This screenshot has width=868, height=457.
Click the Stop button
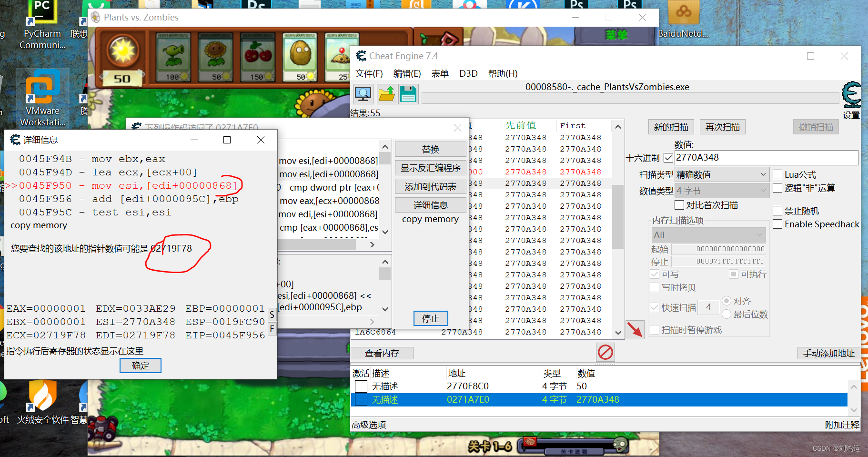(431, 318)
